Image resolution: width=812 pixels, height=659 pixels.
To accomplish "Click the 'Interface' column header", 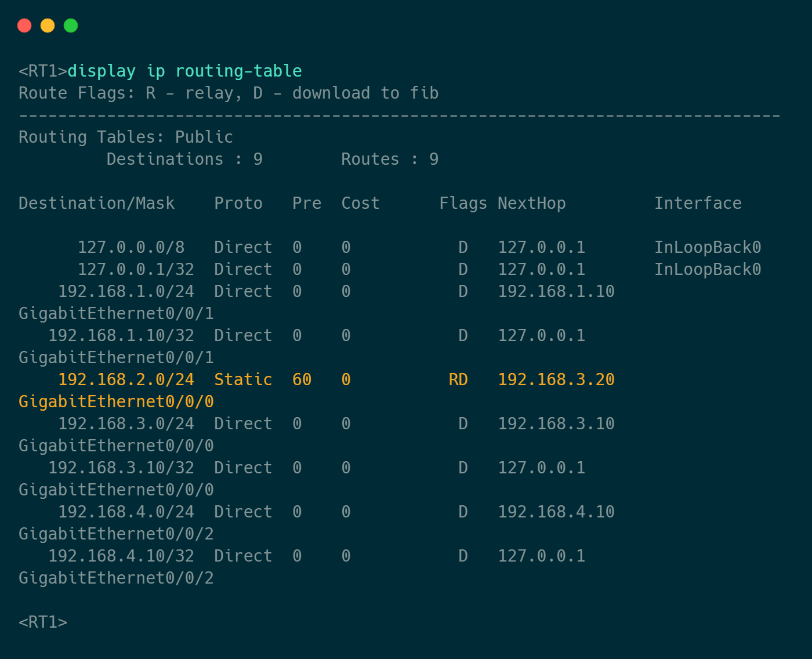I will pos(698,203).
